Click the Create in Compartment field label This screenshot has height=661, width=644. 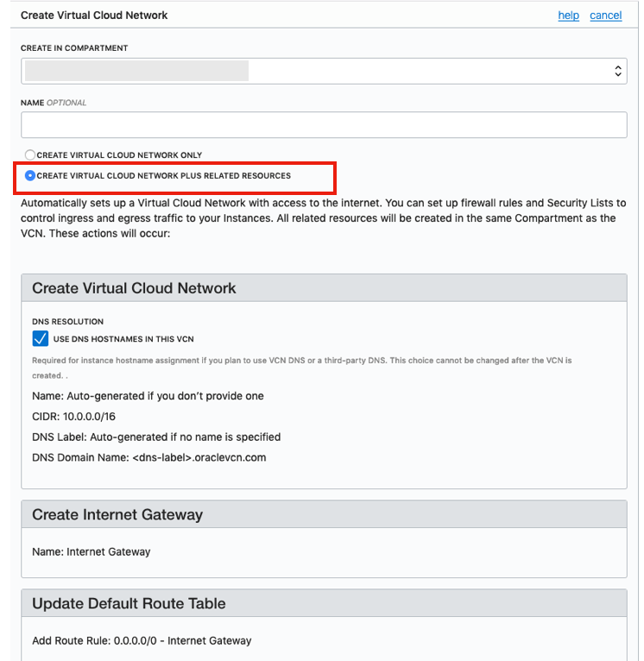pos(74,48)
